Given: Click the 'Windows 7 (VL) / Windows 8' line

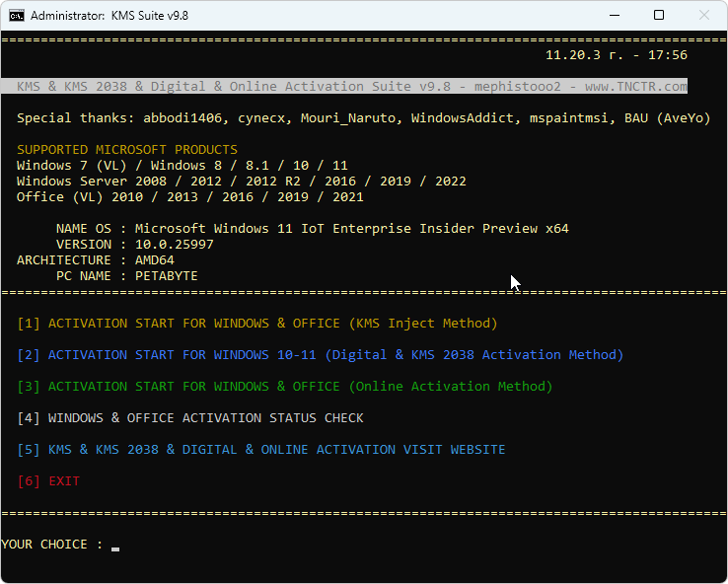Looking at the screenshot, I should click(x=182, y=166).
